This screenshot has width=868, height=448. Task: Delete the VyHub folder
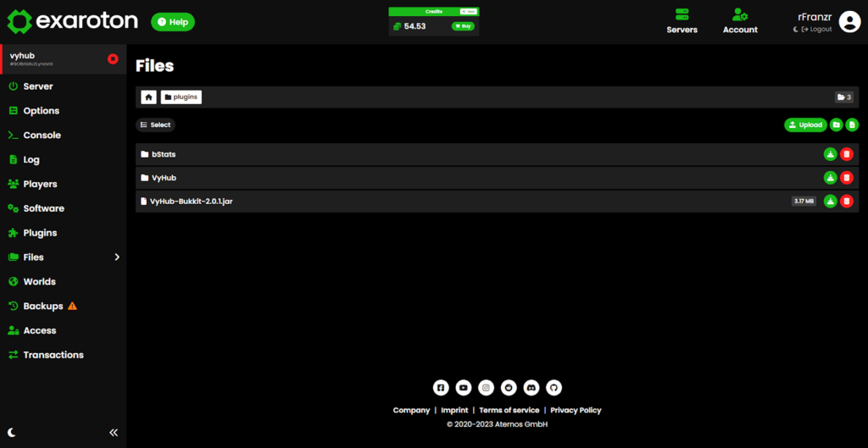847,178
